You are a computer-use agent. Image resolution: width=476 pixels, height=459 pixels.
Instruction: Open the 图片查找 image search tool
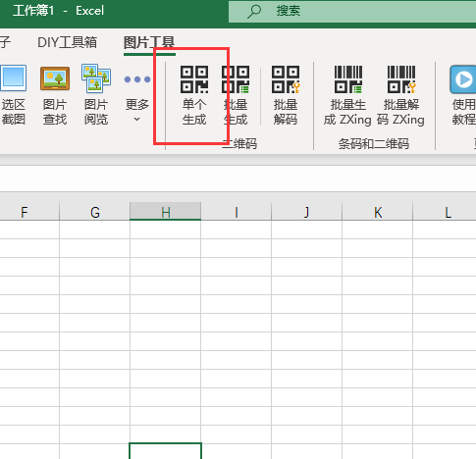tap(55, 95)
